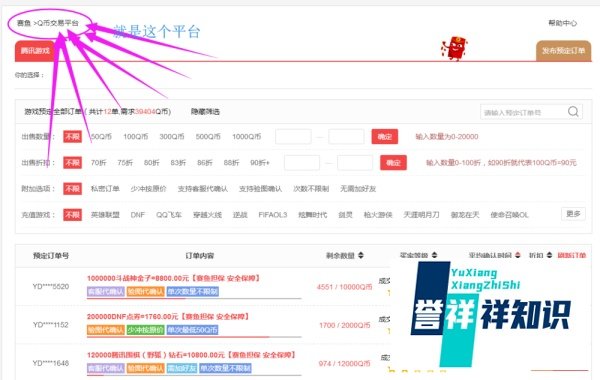600x380 pixels.
Task: Click maximum quantity input in 出售数量 row
Action: coord(346,137)
